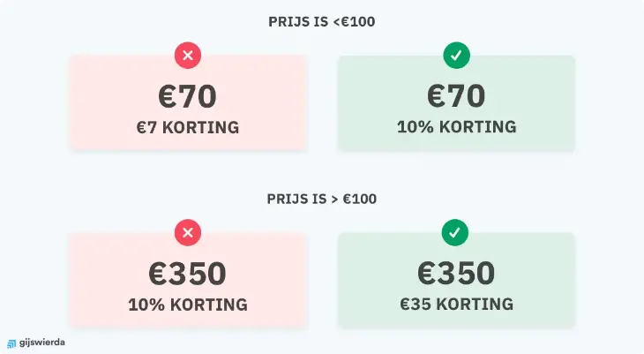Click the "€7 KORTING" label
This screenshot has width=644, height=354.
[x=187, y=127]
